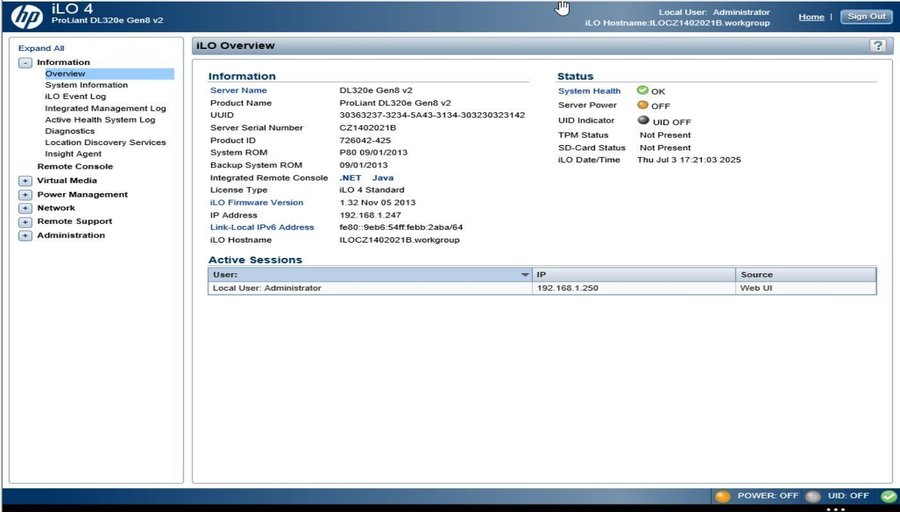Click the Expand All link
Viewport: 900px width, 512px height.
[x=41, y=48]
